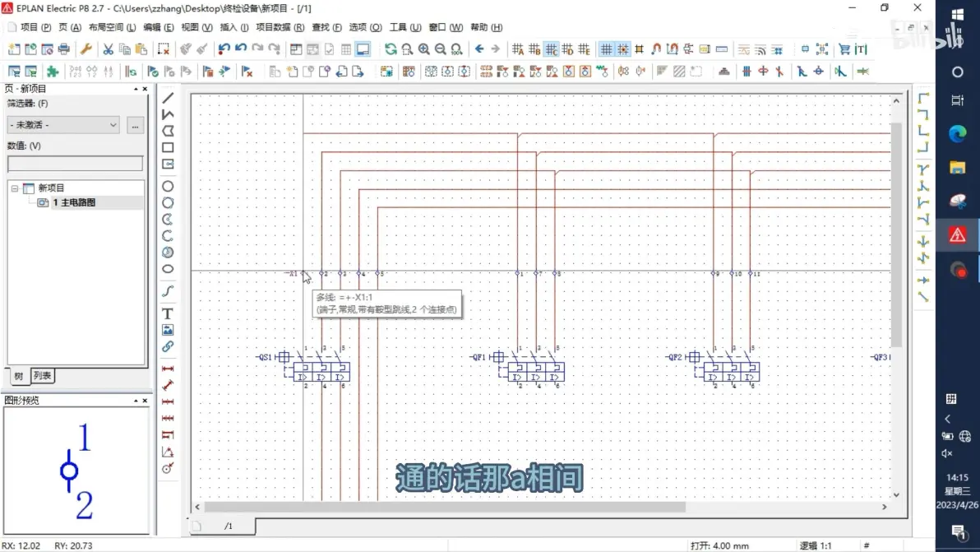
Task: Click the -QS1 switch label in schematic
Action: 265,358
